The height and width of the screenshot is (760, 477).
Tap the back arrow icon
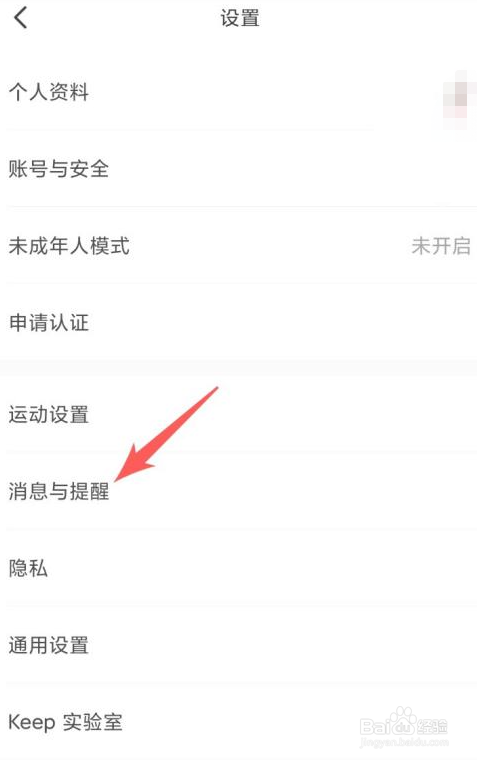(20, 18)
